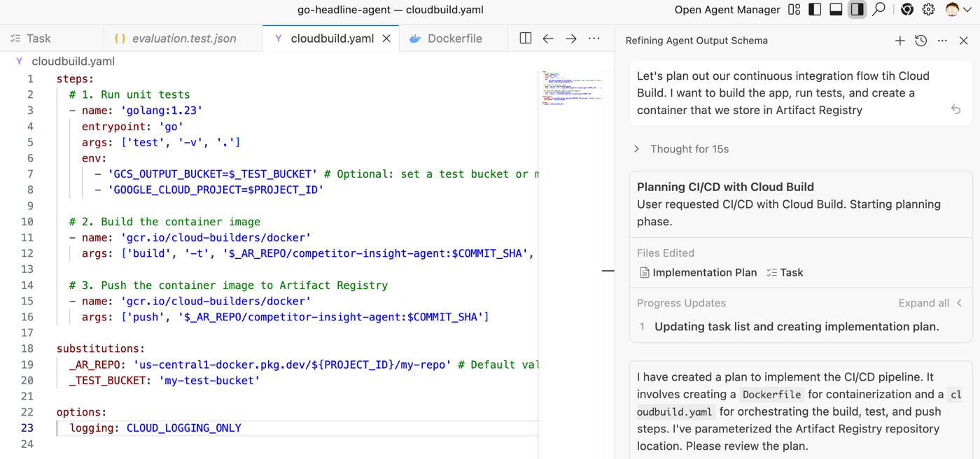The image size is (980, 459).
Task: Switch to the Dockerfile tab
Action: point(454,38)
